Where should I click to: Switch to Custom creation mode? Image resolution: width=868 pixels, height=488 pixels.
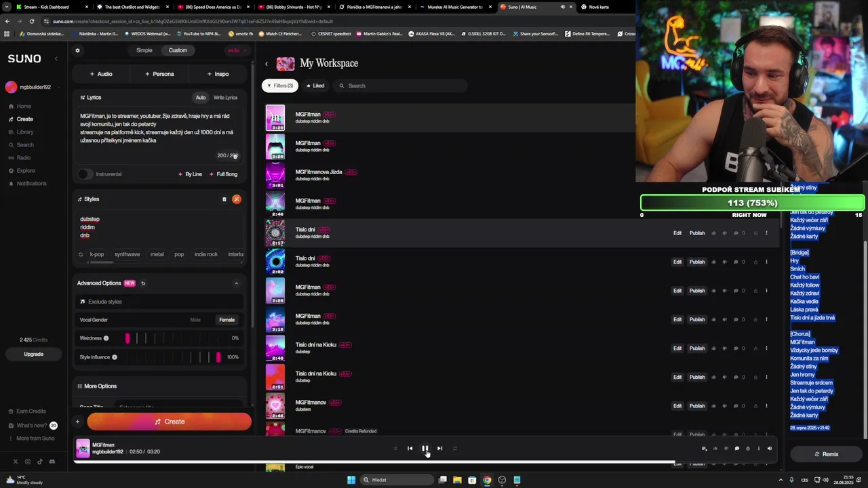pyautogui.click(x=178, y=50)
